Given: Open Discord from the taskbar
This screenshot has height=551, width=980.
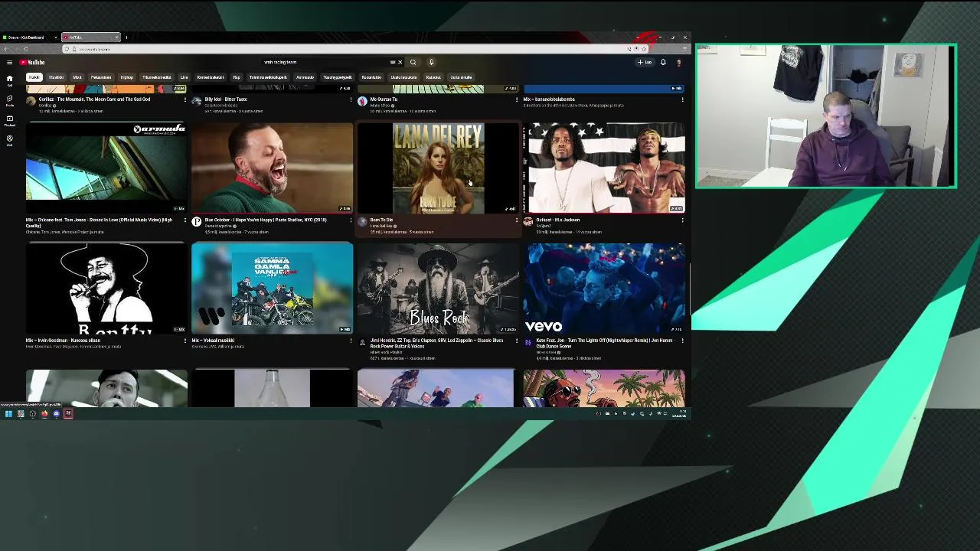Looking at the screenshot, I should coord(56,414).
